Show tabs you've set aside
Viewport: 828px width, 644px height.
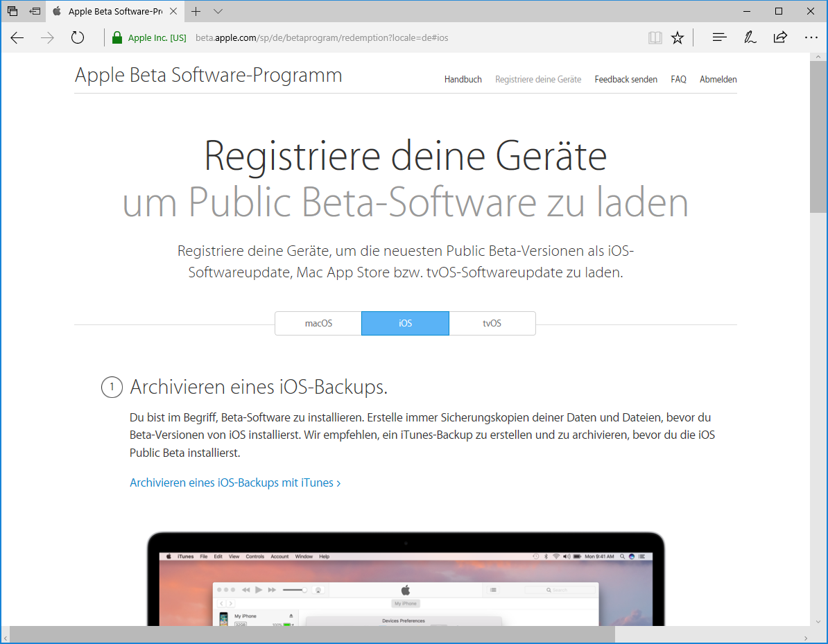click(12, 12)
